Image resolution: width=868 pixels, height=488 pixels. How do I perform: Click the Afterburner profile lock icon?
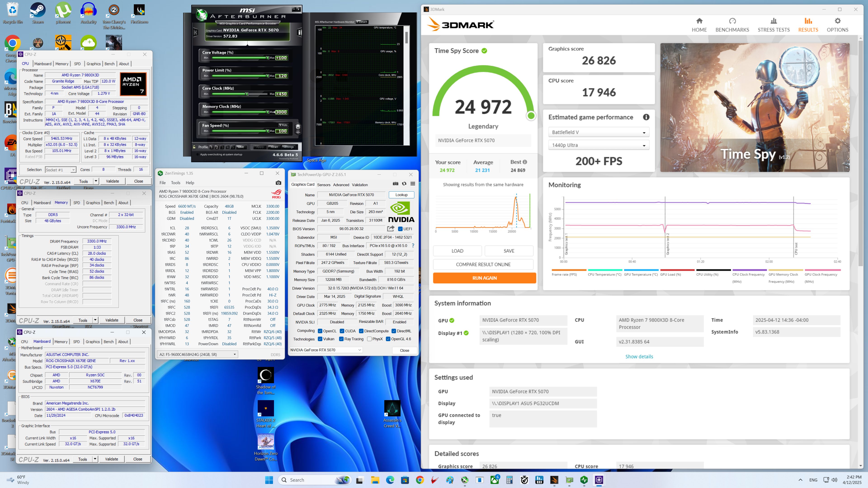(194, 147)
